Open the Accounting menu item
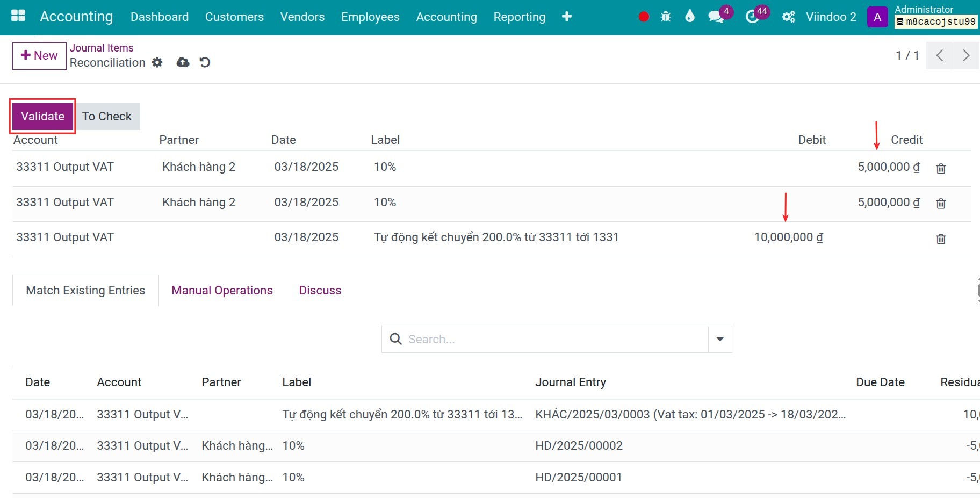 click(446, 17)
